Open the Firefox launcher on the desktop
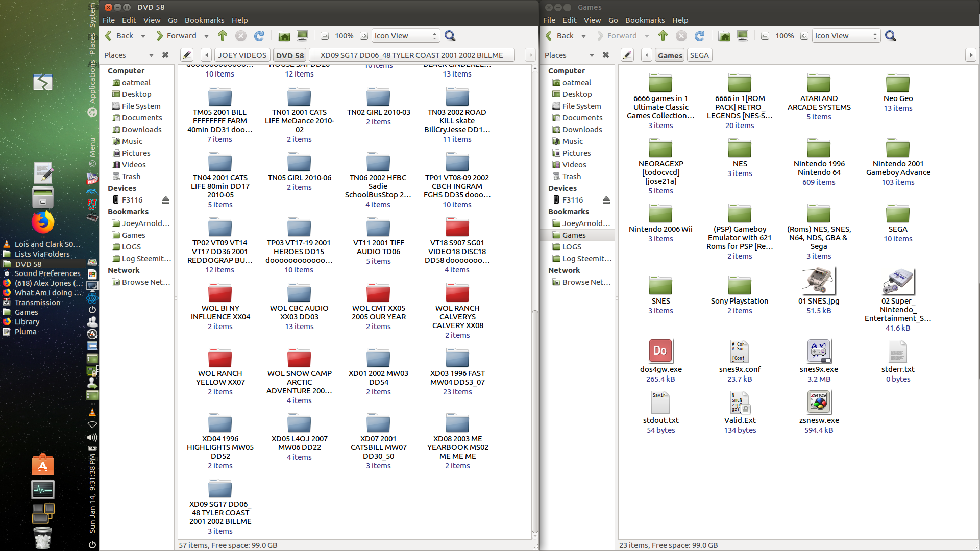The height and width of the screenshot is (551, 980). 43,222
